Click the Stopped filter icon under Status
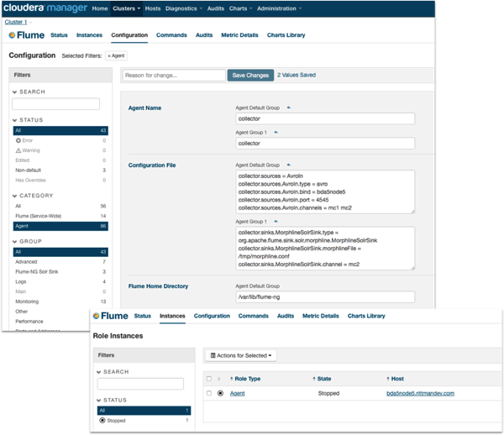This screenshot has height=435, width=504. point(102,420)
